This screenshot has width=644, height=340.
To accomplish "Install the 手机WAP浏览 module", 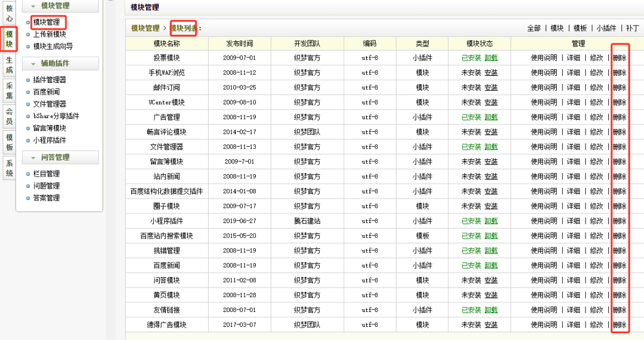I will pyautogui.click(x=491, y=73).
